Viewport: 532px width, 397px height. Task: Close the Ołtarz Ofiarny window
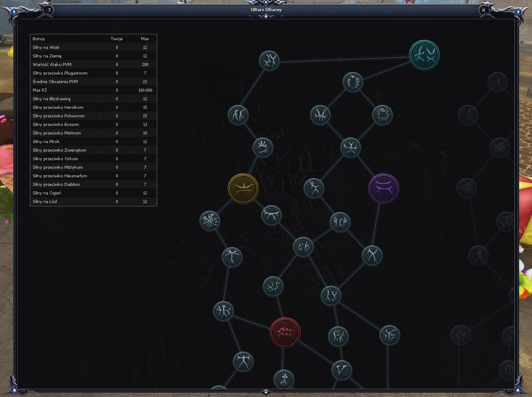tap(484, 10)
